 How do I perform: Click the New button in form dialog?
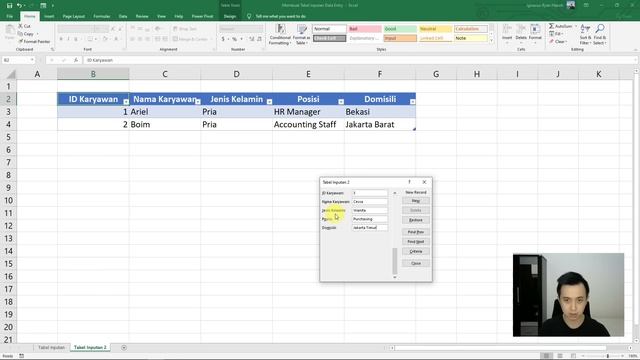tap(416, 201)
